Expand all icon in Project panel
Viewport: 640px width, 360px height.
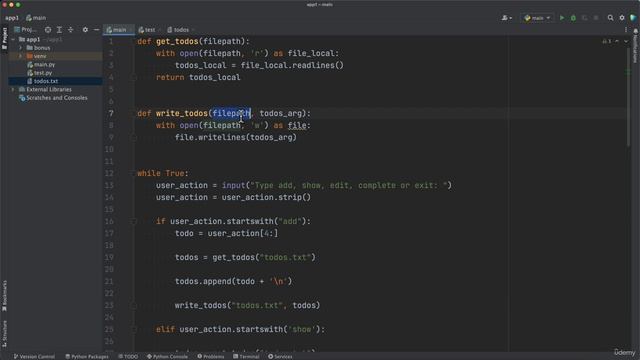click(x=59, y=30)
